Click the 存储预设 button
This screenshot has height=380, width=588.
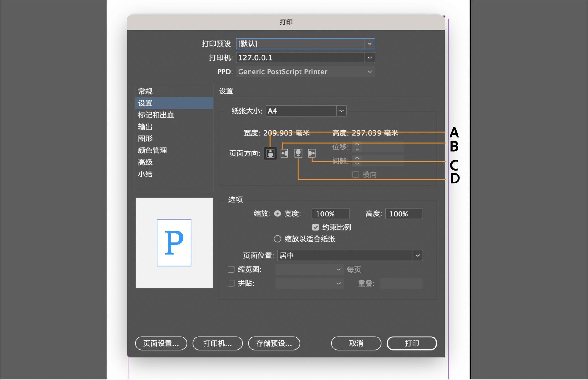[x=274, y=343]
